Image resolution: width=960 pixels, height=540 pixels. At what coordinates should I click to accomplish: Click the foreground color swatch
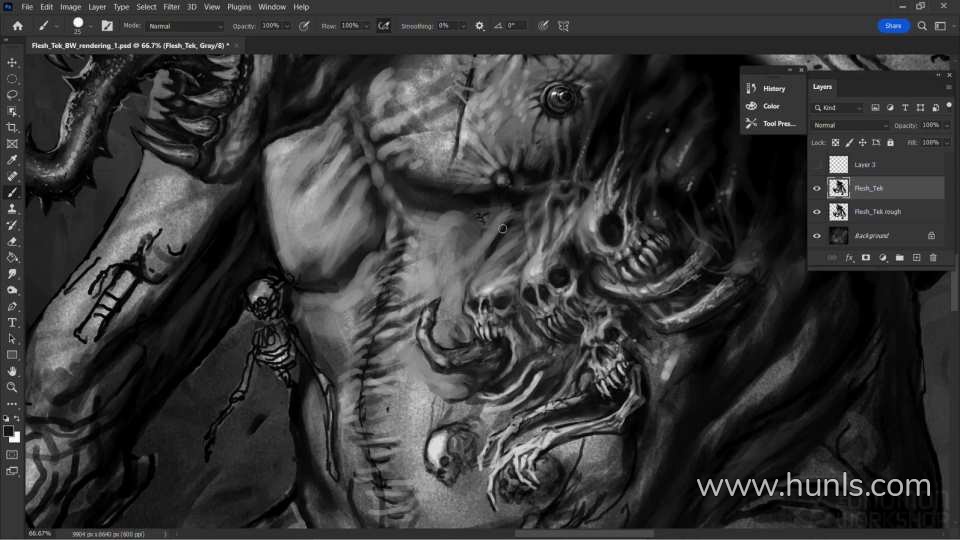click(8, 431)
